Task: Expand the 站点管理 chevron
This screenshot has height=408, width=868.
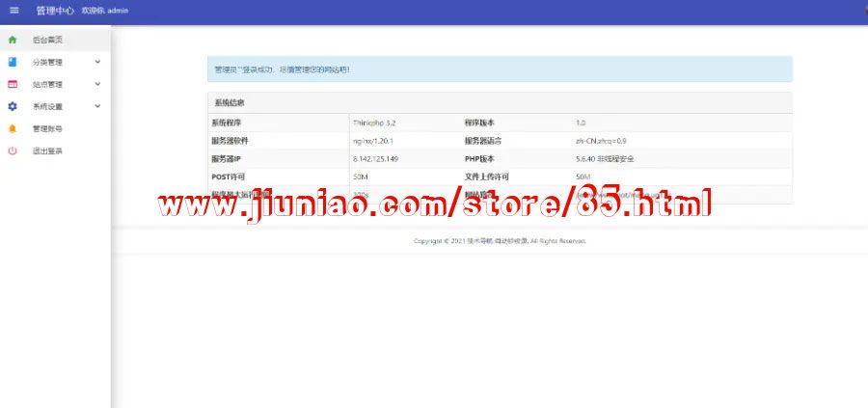Action: tap(97, 84)
